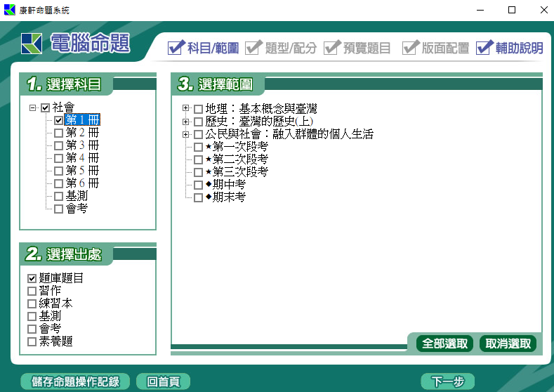Expand 歷史：臺灣的歷史(上) node
Viewport: 554px width, 392px height.
tap(185, 122)
